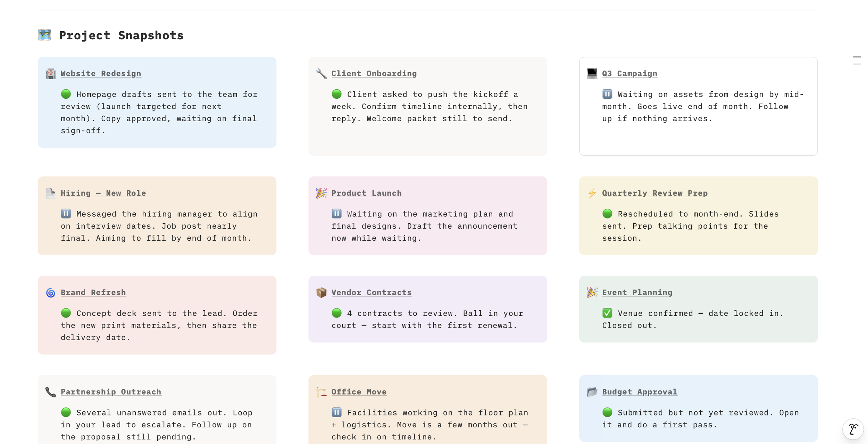
Task: Open the Event Planning page link
Action: coord(637,293)
